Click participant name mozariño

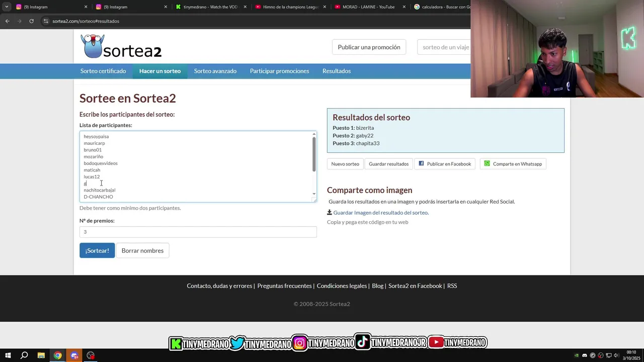(x=93, y=156)
